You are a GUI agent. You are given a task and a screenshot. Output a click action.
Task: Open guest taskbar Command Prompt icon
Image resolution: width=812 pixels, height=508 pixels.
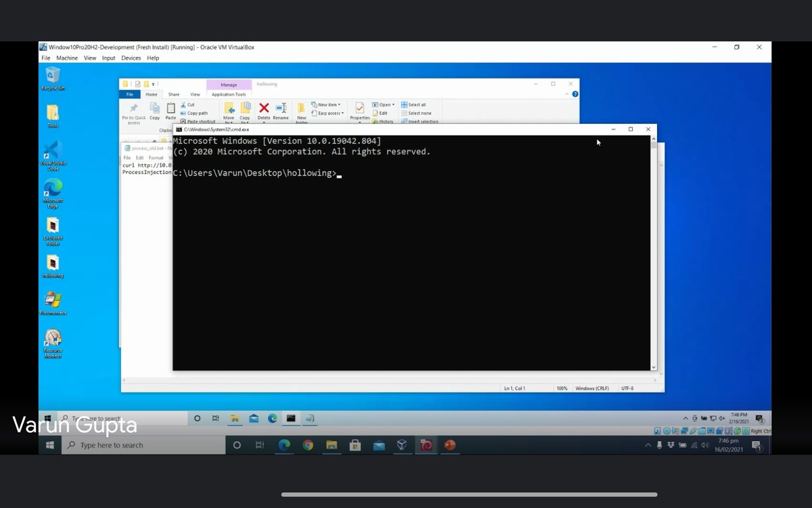point(290,419)
